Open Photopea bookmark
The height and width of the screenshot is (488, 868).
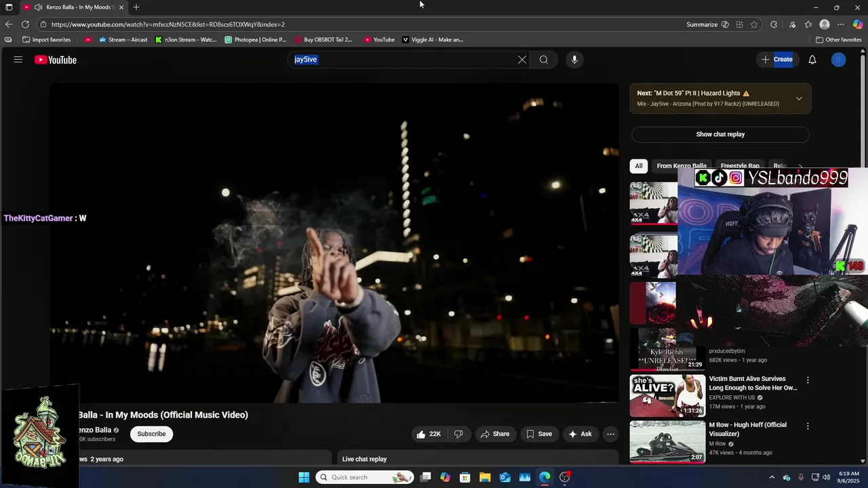[256, 39]
